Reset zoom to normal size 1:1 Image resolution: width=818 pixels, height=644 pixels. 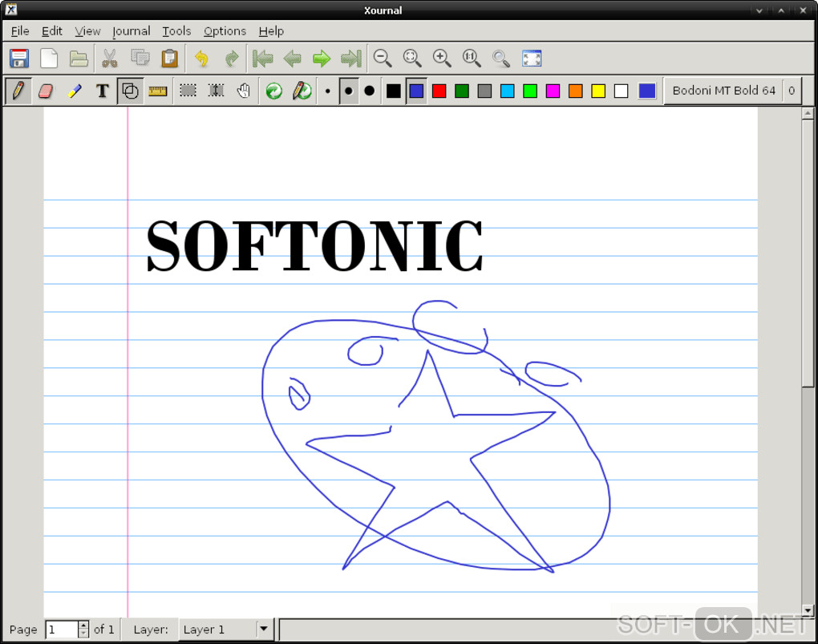472,59
